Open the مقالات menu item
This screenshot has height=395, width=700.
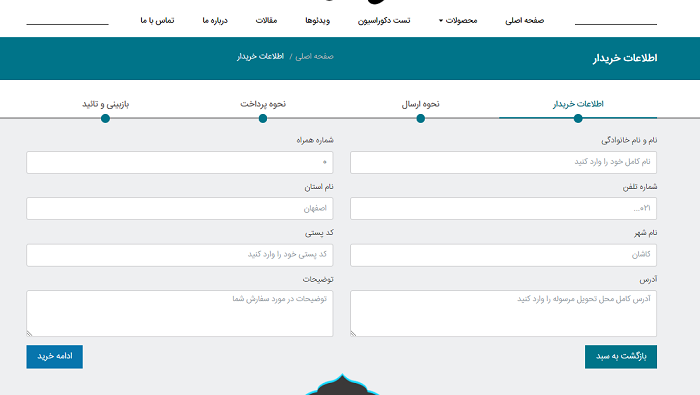coord(266,21)
